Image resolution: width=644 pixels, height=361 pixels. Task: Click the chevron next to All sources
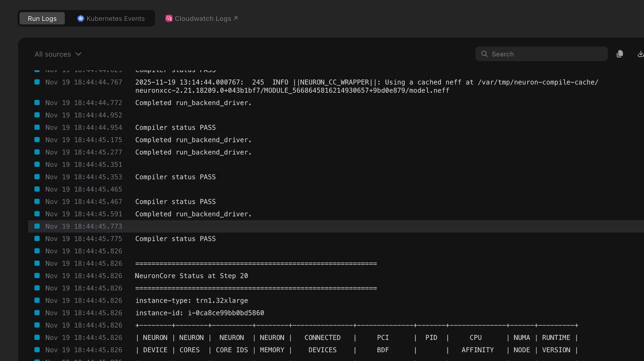click(x=78, y=54)
